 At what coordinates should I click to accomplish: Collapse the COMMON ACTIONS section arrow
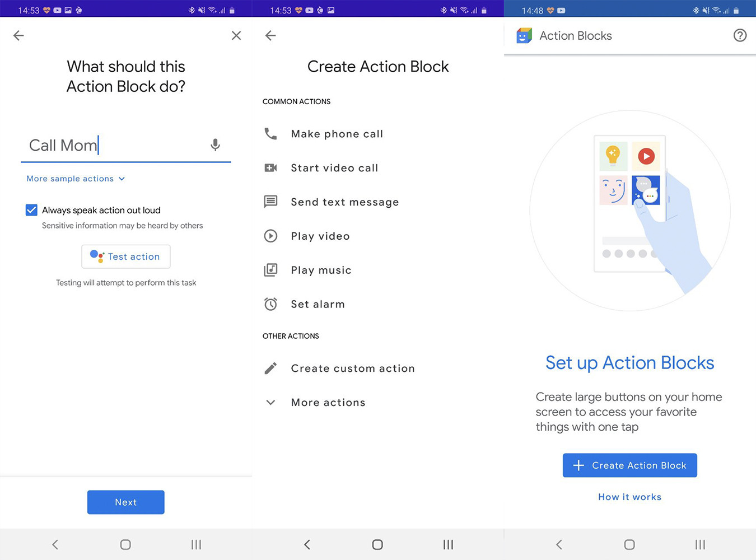[270, 402]
